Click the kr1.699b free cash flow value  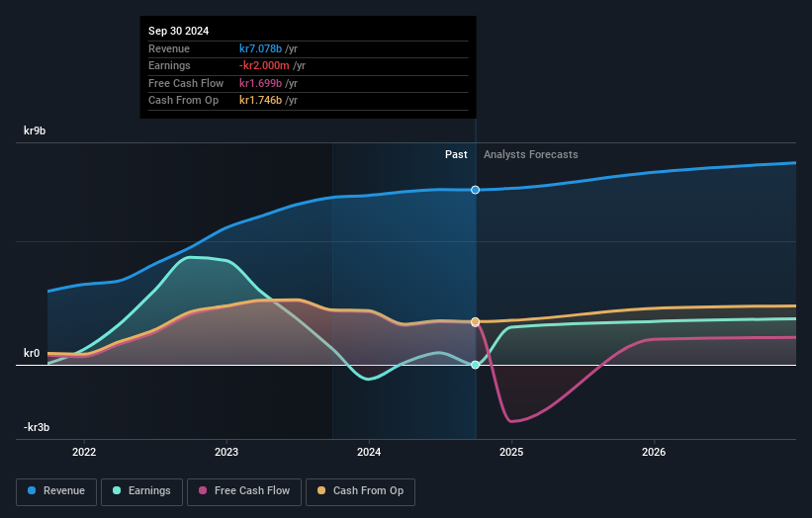[260, 83]
